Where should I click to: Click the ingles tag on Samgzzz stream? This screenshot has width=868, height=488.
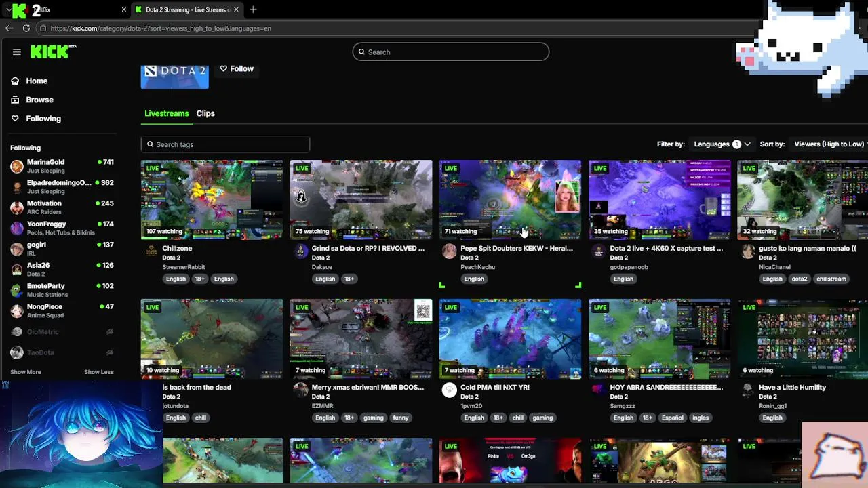701,418
